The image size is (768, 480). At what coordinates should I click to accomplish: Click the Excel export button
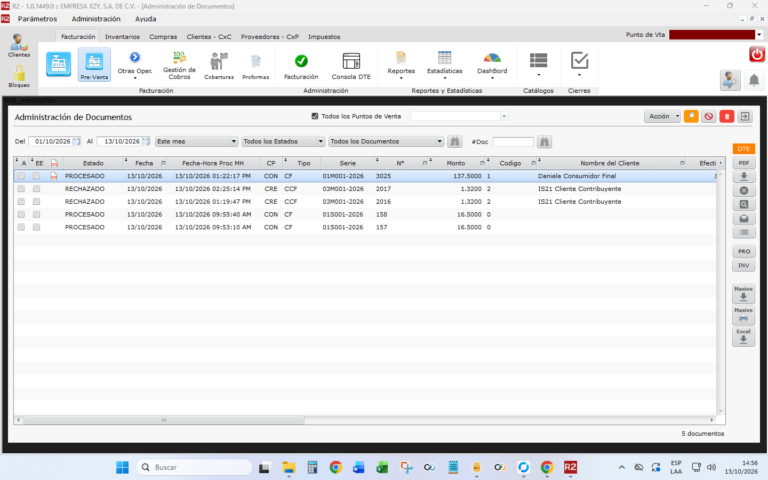pyautogui.click(x=743, y=336)
